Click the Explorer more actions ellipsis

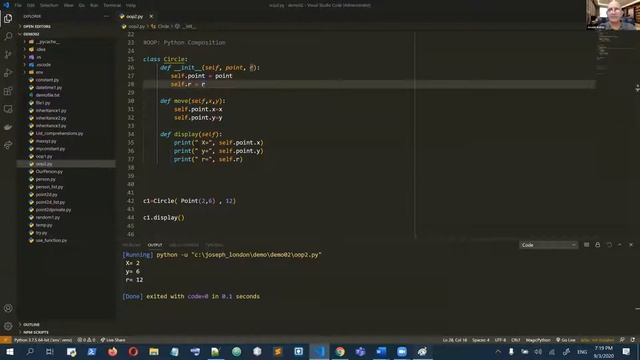pyautogui.click(x=107, y=16)
